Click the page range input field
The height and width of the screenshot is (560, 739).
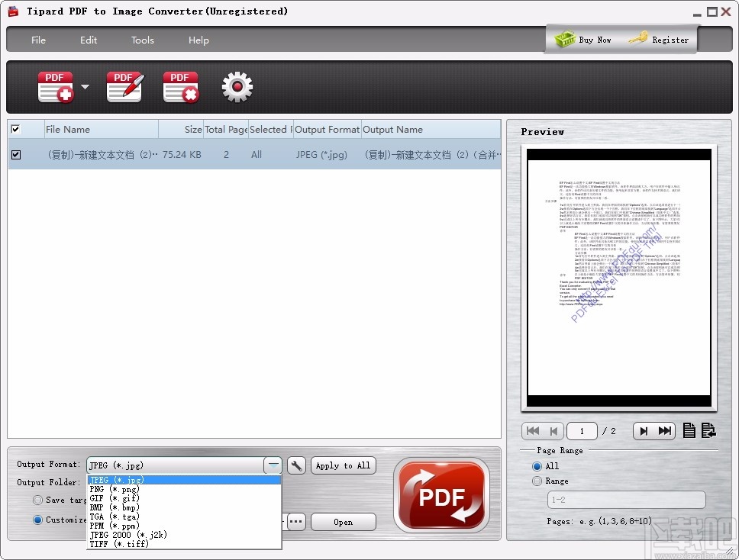[626, 500]
